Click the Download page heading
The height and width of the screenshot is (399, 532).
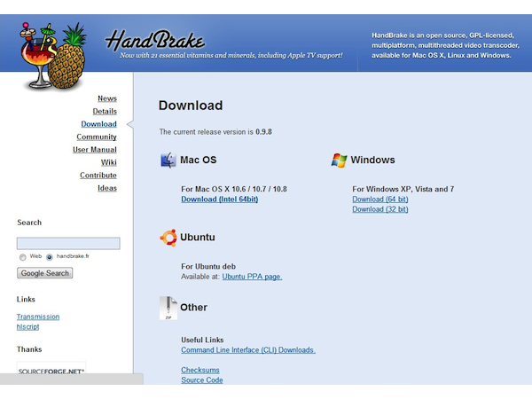191,106
